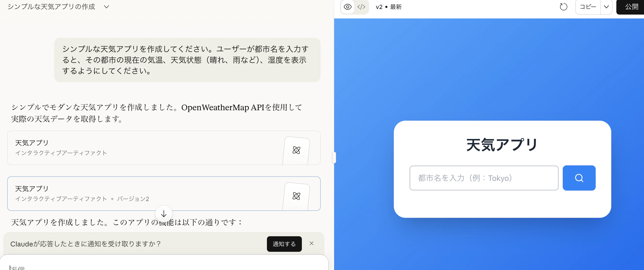Open the バージョン2 artifact card icon
The image size is (644, 270).
296,197
